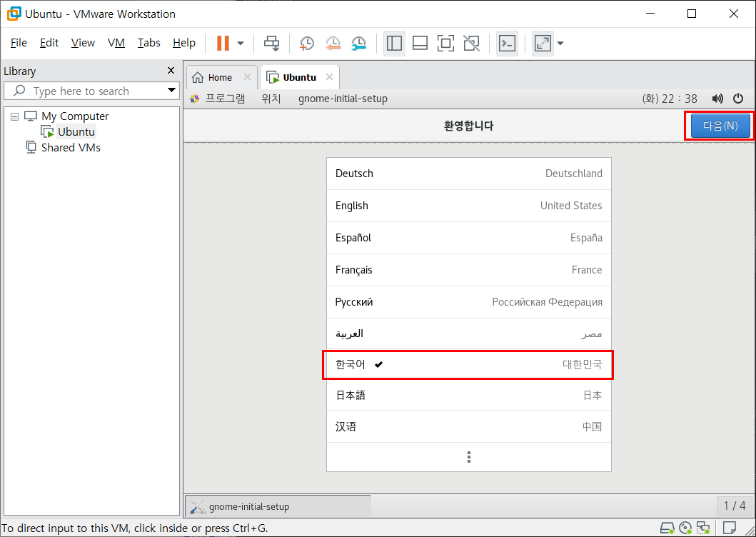Close the Home tab

(247, 77)
